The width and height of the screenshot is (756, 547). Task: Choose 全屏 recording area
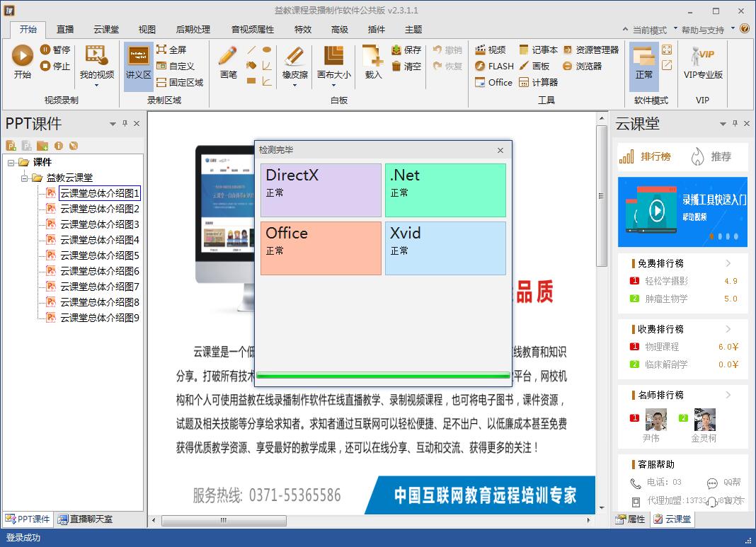tap(171, 50)
